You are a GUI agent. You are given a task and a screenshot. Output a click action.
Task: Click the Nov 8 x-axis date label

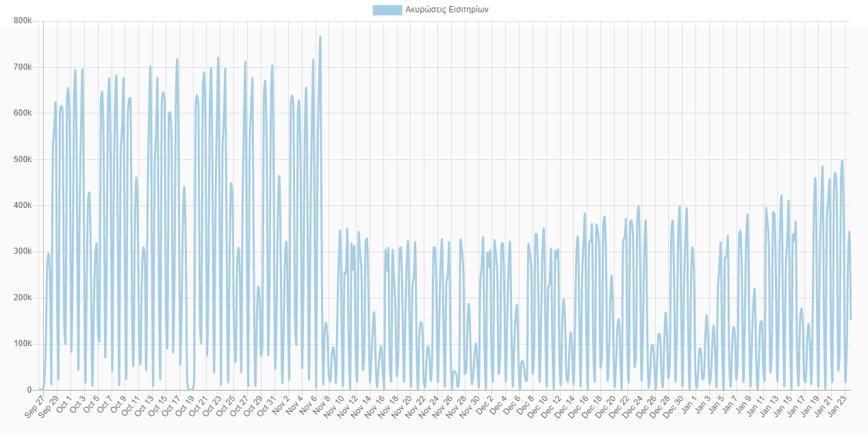(x=321, y=405)
